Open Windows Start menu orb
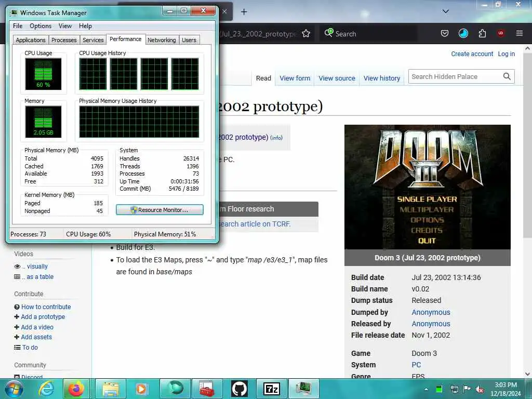This screenshot has height=399, width=532. (14, 389)
